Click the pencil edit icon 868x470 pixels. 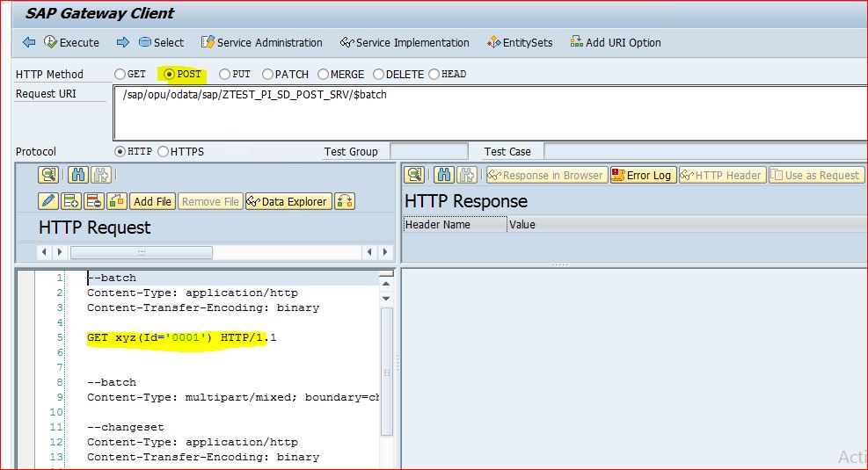coord(48,201)
